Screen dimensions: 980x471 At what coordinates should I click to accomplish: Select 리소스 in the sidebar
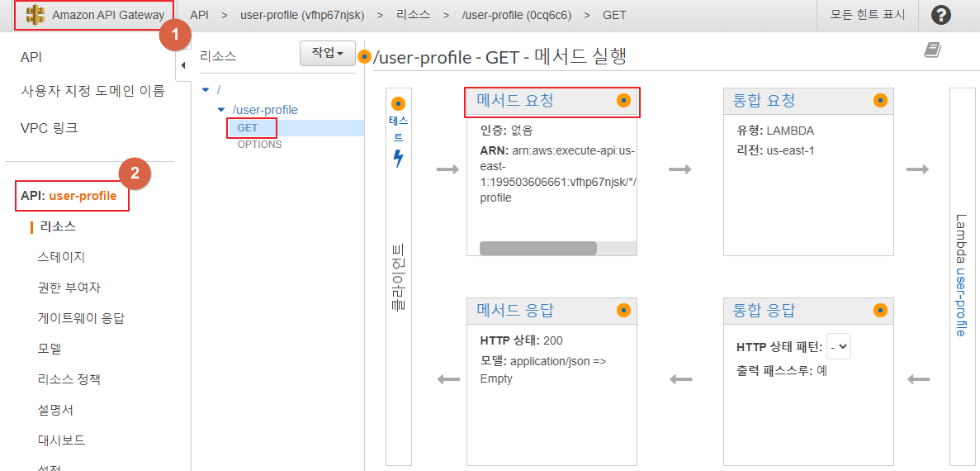pyautogui.click(x=58, y=226)
